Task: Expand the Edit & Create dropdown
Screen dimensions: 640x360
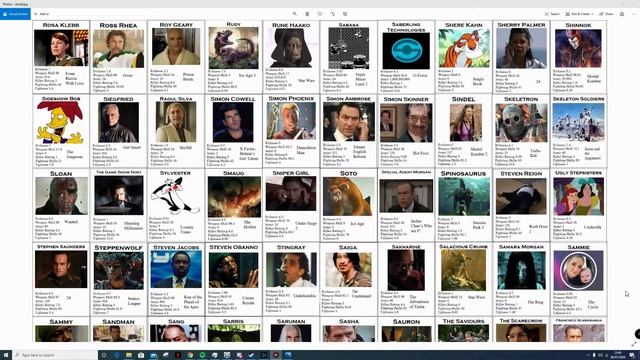Action: coord(579,14)
